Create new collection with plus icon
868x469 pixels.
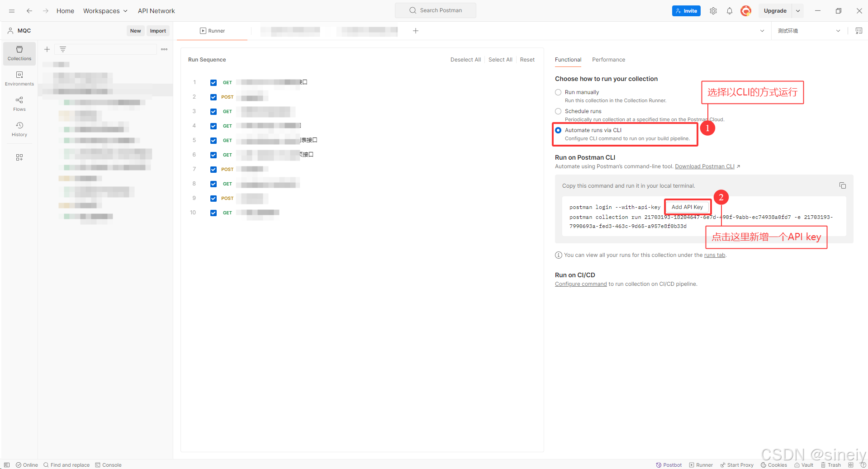click(x=47, y=49)
